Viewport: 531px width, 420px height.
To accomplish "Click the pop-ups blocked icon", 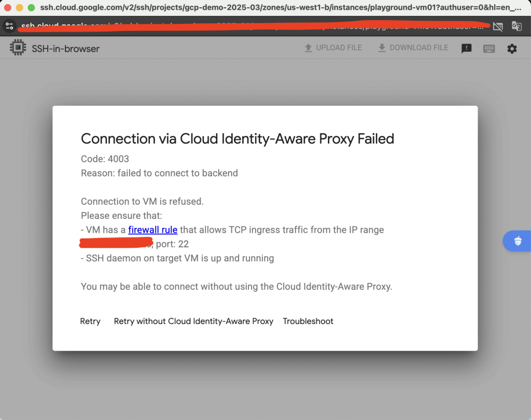I will (x=498, y=26).
